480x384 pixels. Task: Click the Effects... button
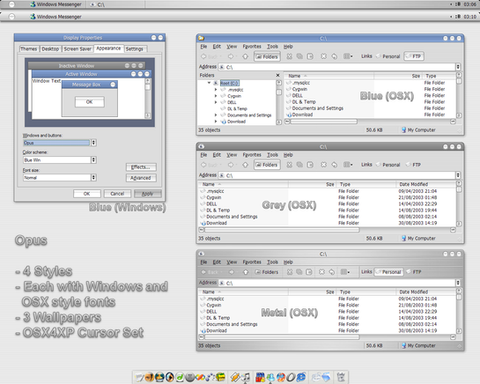click(x=141, y=167)
